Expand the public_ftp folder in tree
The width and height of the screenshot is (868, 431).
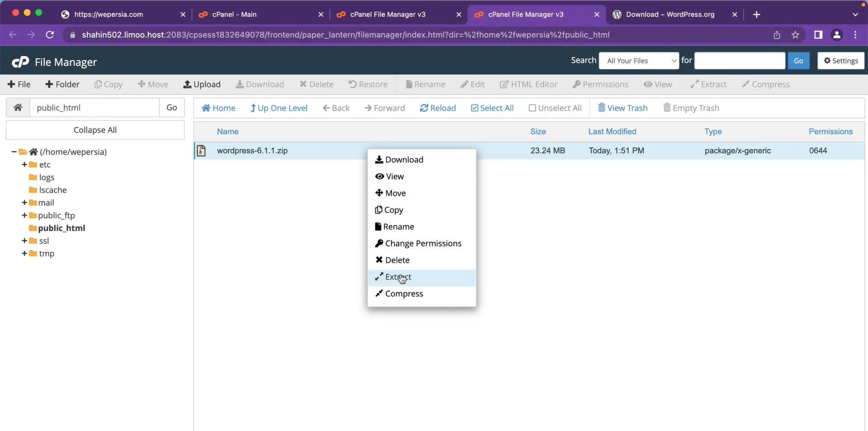[24, 215]
